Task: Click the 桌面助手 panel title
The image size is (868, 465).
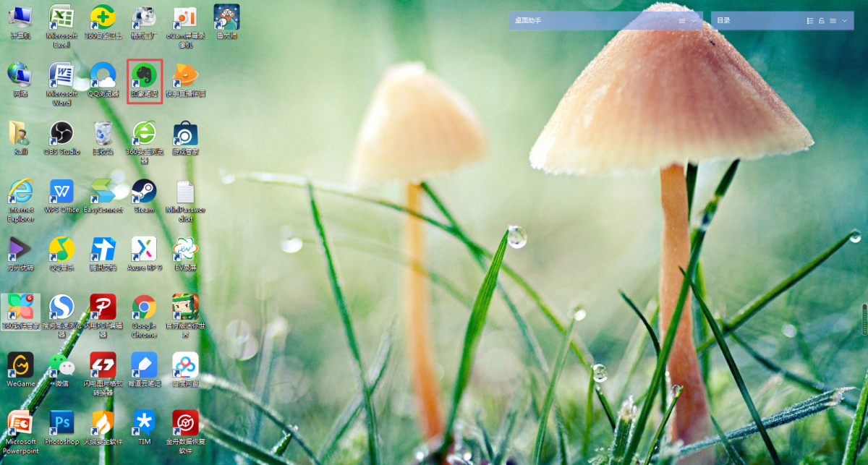Action: [528, 21]
